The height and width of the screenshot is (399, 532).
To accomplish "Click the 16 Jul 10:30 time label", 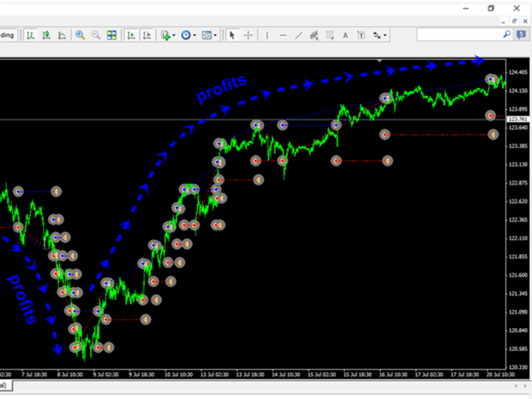I will coord(393,375).
